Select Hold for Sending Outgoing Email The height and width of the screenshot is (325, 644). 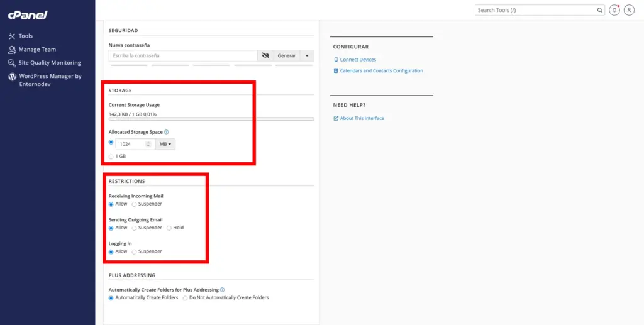[x=169, y=228]
